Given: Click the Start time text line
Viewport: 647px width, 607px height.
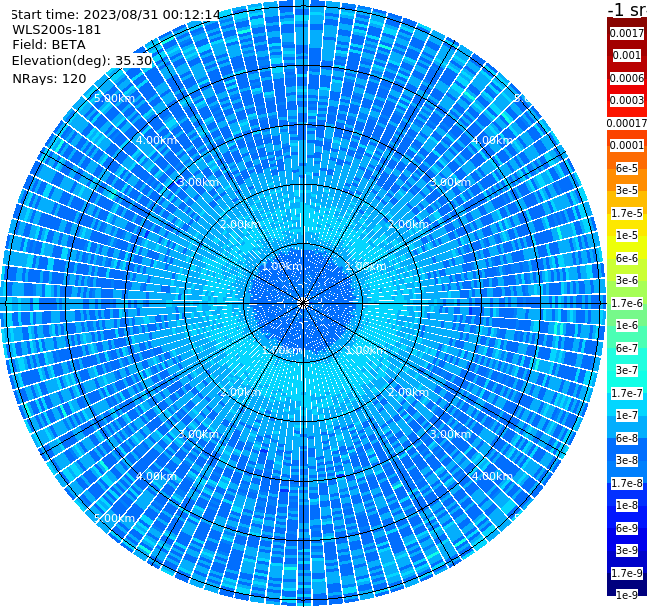Looking at the screenshot, I should coord(115,15).
